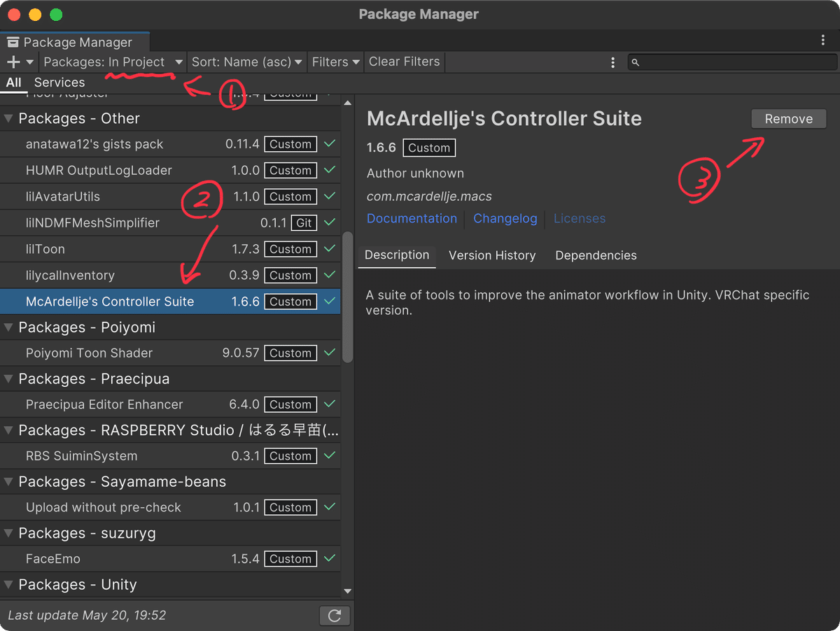This screenshot has width=840, height=631.
Task: Open the Filters dropdown
Action: (335, 62)
